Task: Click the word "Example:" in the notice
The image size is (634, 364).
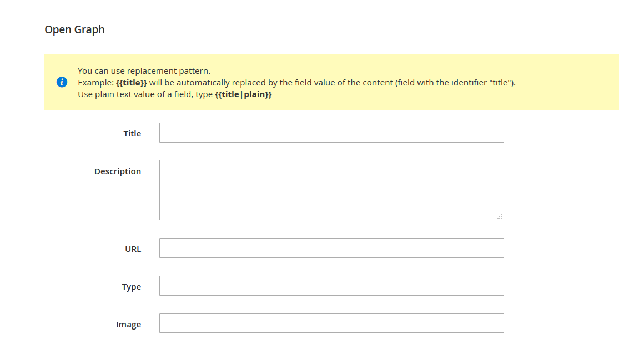Action: [x=96, y=83]
